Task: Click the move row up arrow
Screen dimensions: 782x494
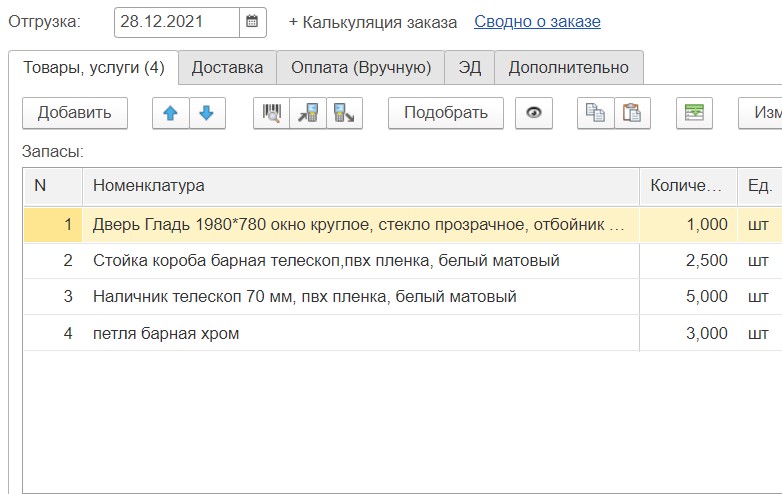Action: click(170, 113)
